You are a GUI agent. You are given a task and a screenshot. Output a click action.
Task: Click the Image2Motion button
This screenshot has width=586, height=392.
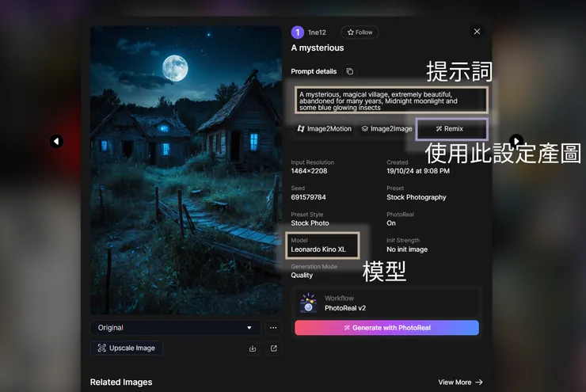[324, 128]
